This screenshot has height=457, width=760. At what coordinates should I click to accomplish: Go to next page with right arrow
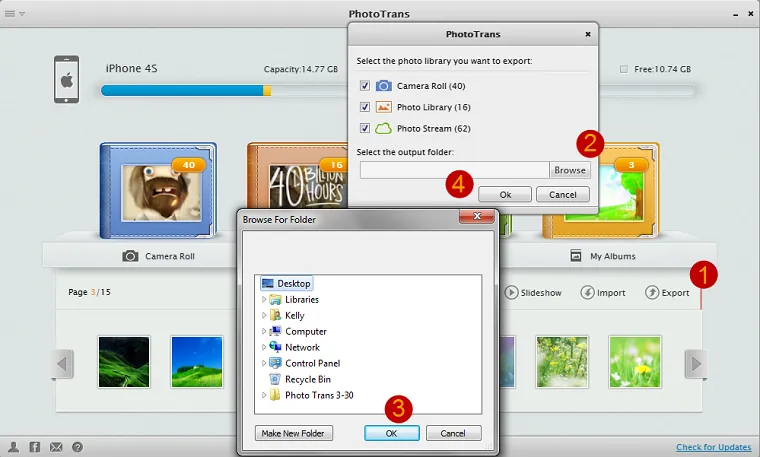tap(696, 363)
